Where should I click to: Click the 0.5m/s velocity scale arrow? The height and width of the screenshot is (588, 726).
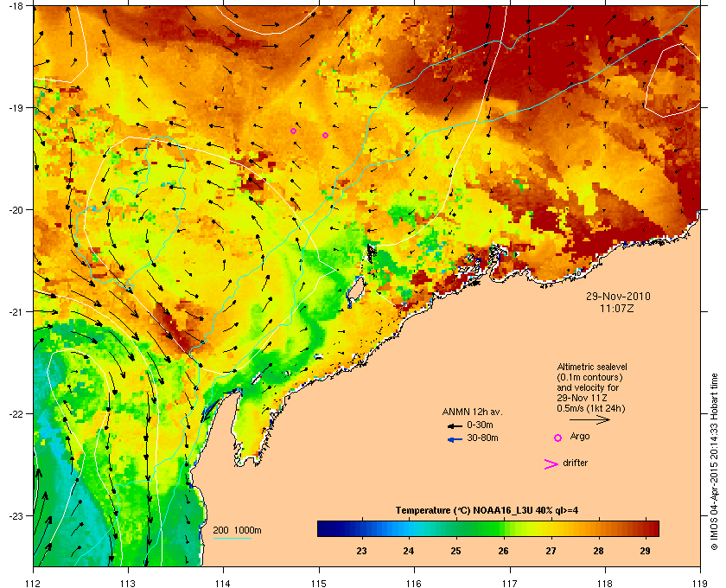(x=589, y=419)
